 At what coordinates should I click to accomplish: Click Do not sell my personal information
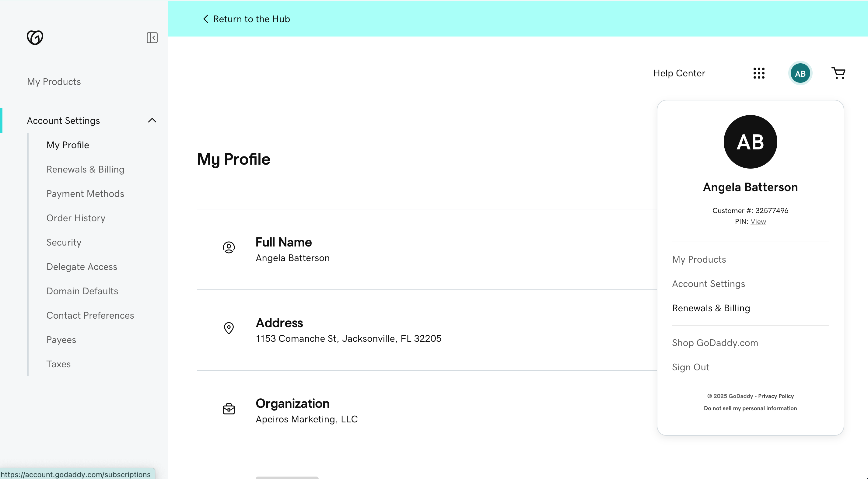click(x=751, y=408)
